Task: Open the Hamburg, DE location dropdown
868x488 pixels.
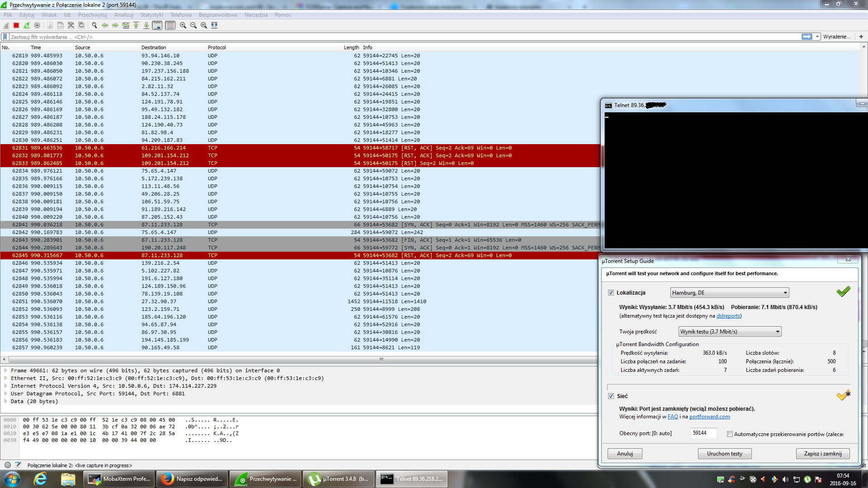Action: [730, 293]
